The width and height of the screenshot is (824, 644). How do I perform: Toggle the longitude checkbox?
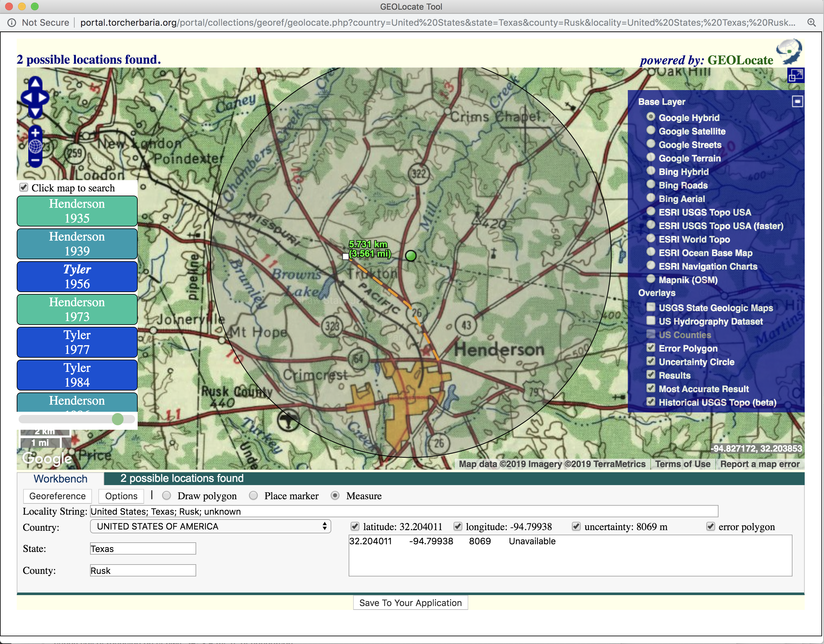pyautogui.click(x=458, y=526)
